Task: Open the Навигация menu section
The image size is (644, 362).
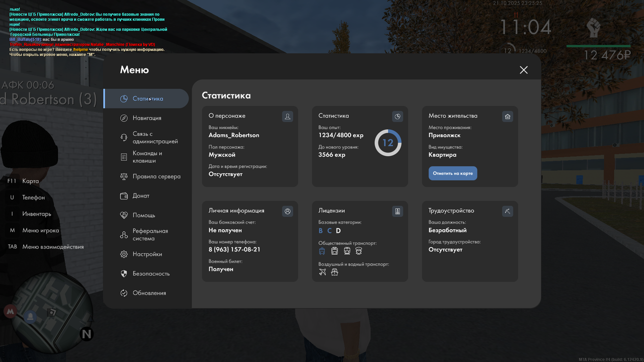Action: pos(146,118)
